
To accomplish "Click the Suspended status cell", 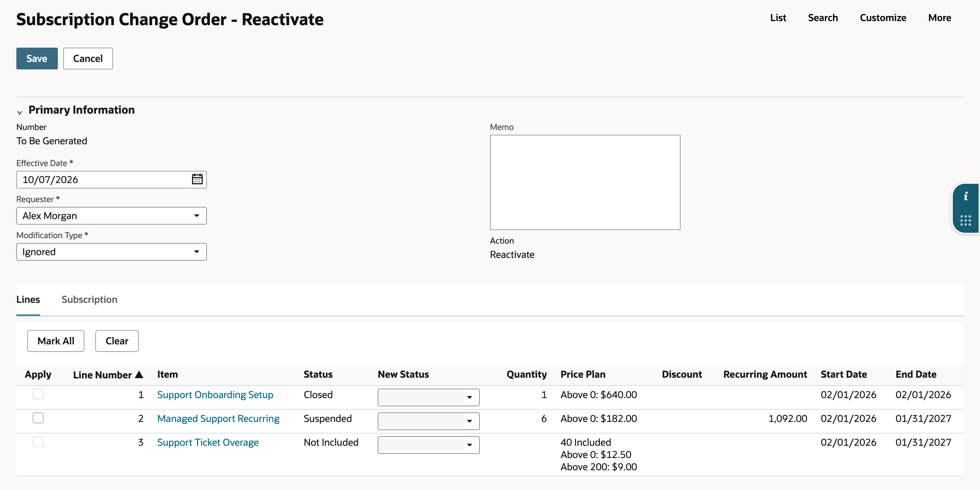I will pyautogui.click(x=328, y=419).
